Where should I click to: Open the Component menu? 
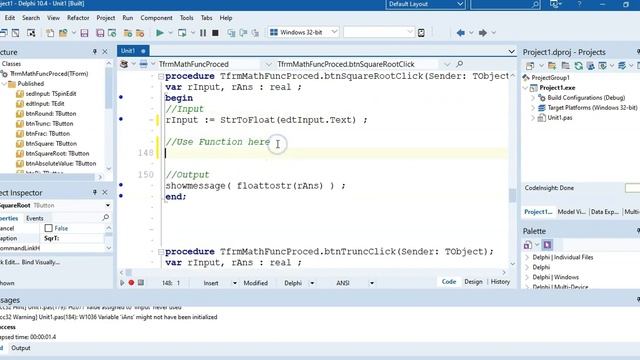(156, 18)
